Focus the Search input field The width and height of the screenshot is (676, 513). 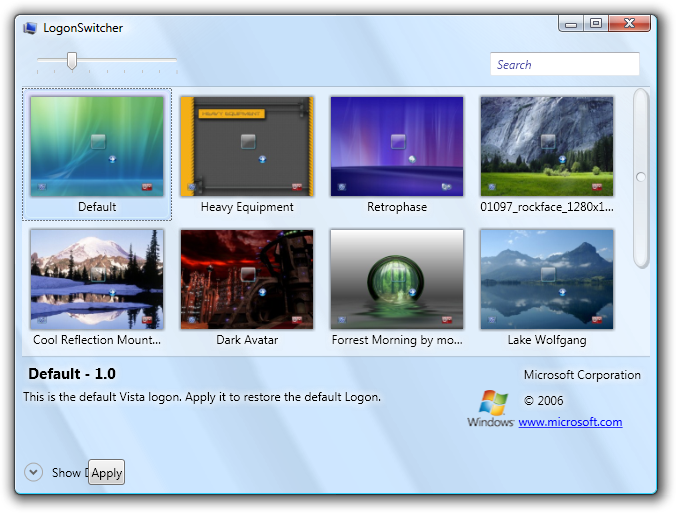tap(565, 64)
